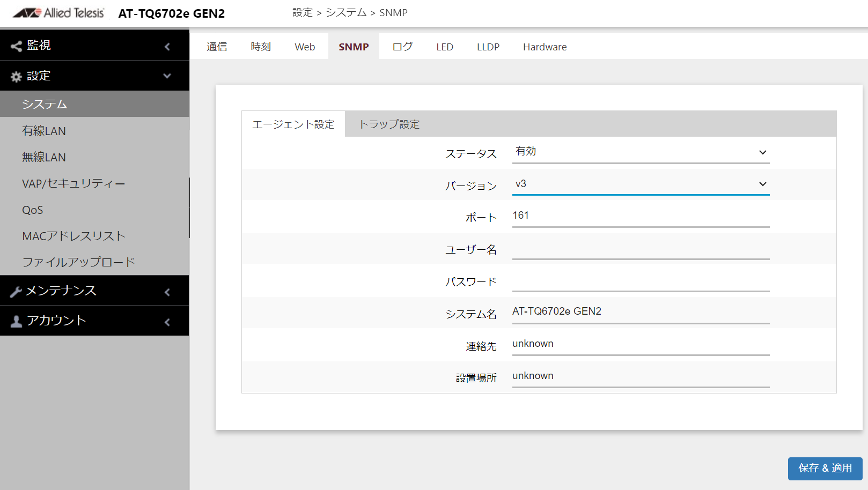Expand the アカウント menu chevron
The width and height of the screenshot is (868, 490).
tap(167, 322)
